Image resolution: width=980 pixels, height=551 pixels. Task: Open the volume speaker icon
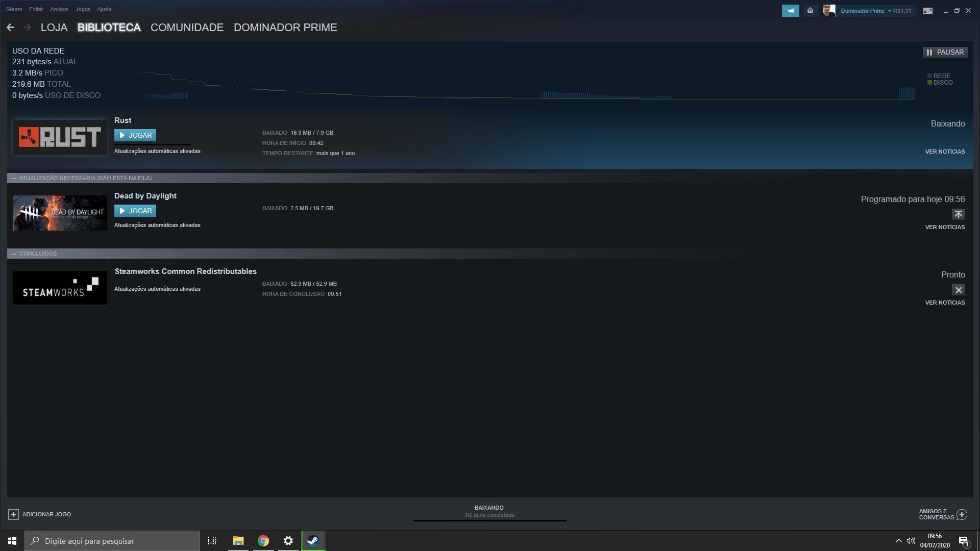[x=911, y=541]
